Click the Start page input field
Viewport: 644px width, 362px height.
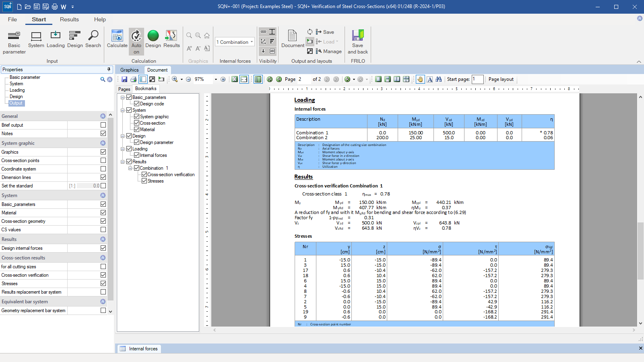pyautogui.click(x=477, y=79)
